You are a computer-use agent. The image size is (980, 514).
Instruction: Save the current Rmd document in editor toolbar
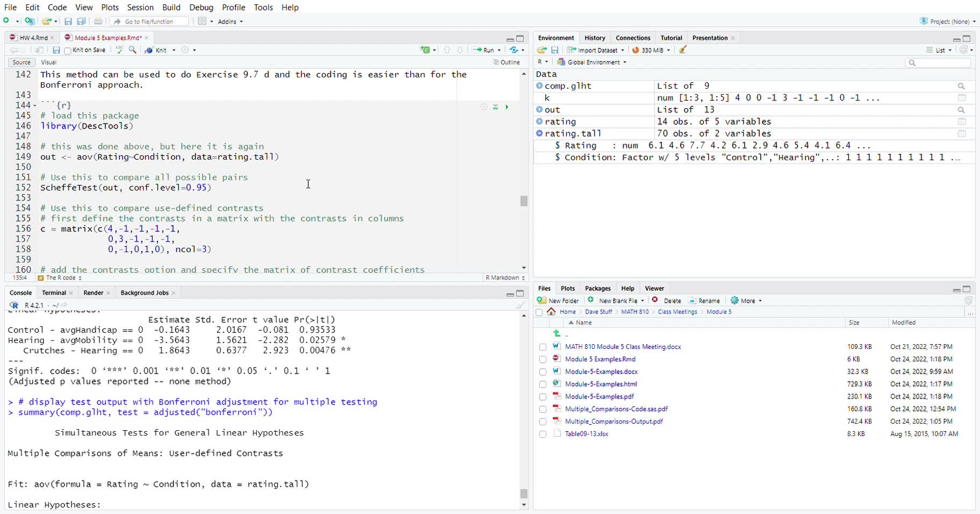click(56, 50)
